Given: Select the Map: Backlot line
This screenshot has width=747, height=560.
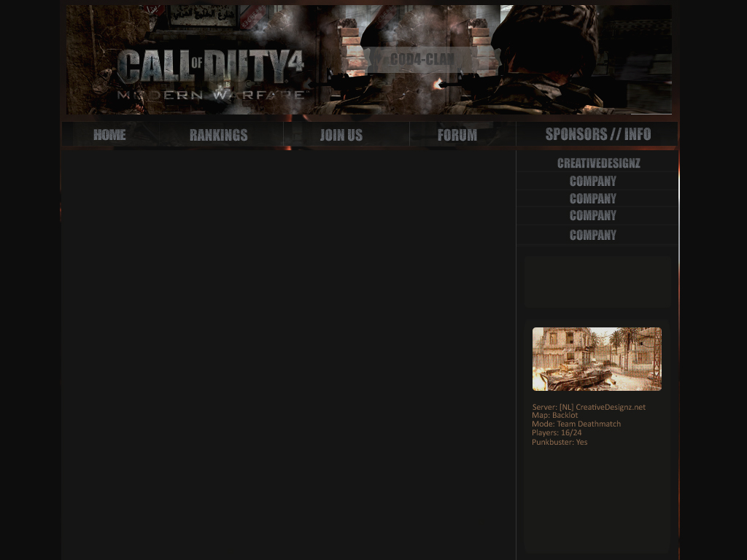Looking at the screenshot, I should point(555,415).
